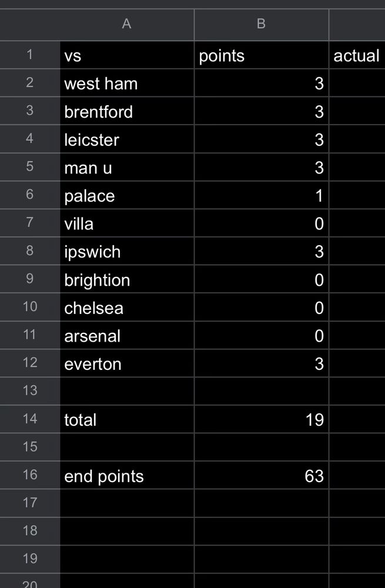The height and width of the screenshot is (588, 385).
Task: Select column B header
Action: point(261,24)
